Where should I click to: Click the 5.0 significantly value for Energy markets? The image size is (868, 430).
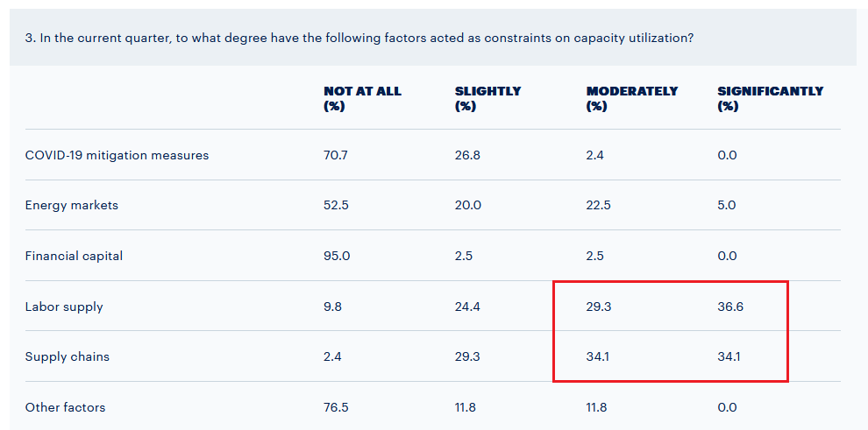(x=726, y=206)
